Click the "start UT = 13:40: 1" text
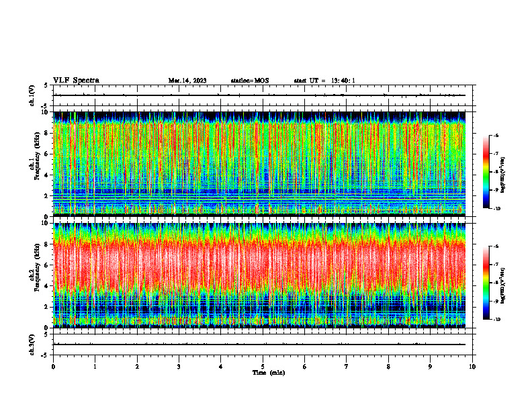The height and width of the screenshot is (411, 532). pos(324,81)
